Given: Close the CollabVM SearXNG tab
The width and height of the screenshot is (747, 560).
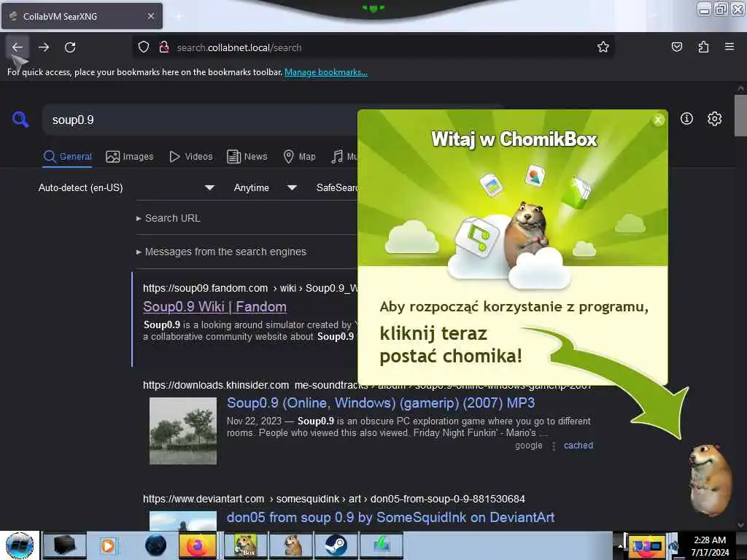Looking at the screenshot, I should click(151, 16).
